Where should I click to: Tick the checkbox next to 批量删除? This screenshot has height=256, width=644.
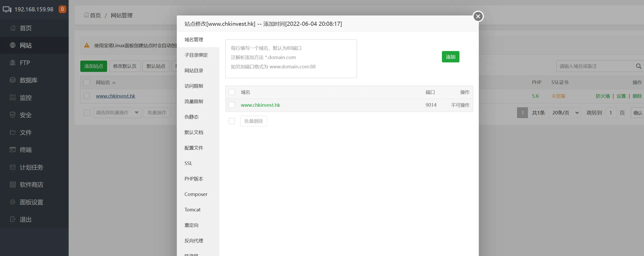click(232, 121)
